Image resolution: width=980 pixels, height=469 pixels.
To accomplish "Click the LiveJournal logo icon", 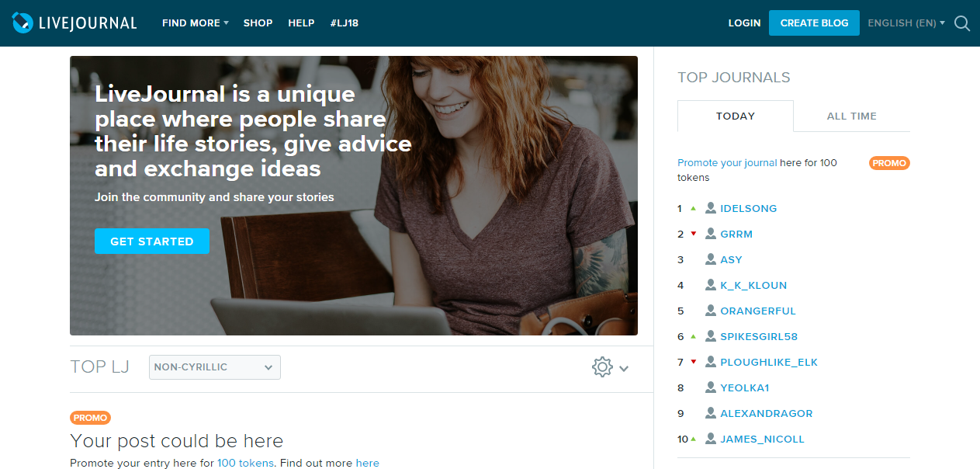I will click(x=23, y=23).
